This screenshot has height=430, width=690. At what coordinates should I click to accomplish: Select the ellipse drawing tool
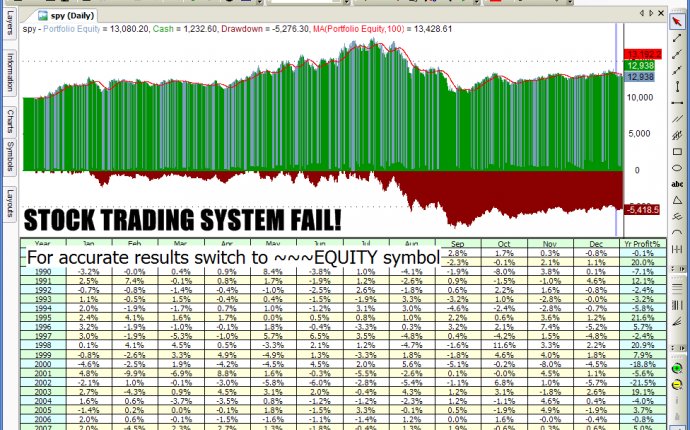pyautogui.click(x=677, y=168)
